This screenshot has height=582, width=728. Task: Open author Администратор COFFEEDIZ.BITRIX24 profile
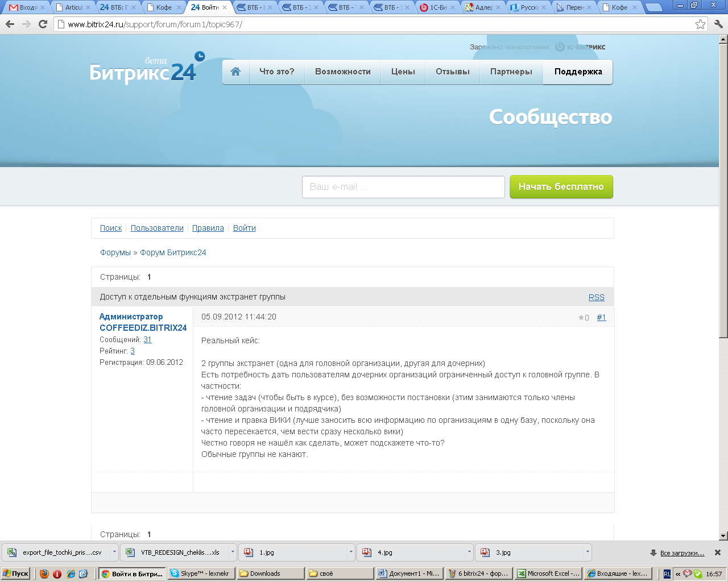point(143,322)
